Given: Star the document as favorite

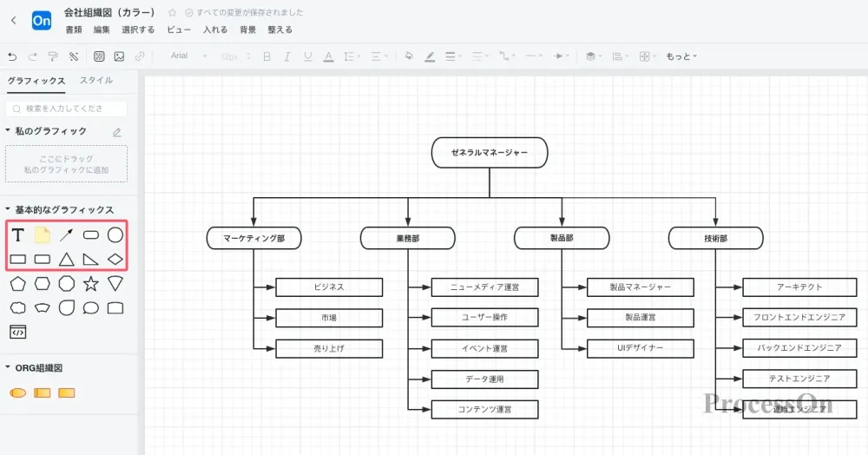Looking at the screenshot, I should point(172,12).
